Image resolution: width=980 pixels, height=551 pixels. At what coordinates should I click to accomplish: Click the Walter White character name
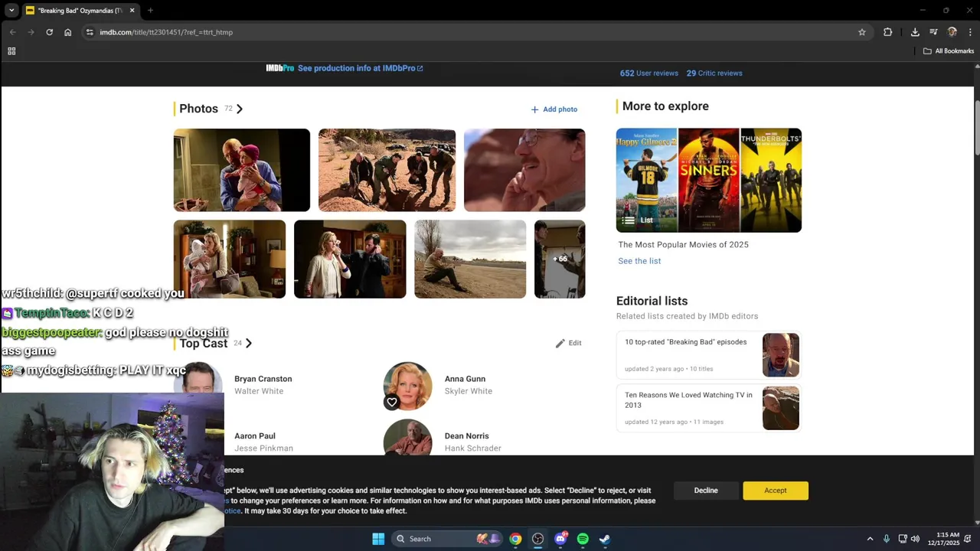[x=259, y=391]
